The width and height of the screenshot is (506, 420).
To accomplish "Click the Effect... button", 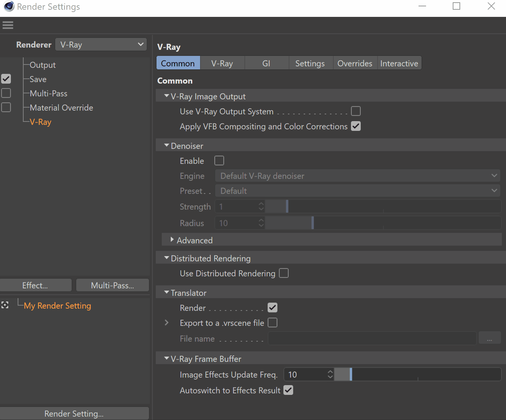I will click(x=35, y=285).
